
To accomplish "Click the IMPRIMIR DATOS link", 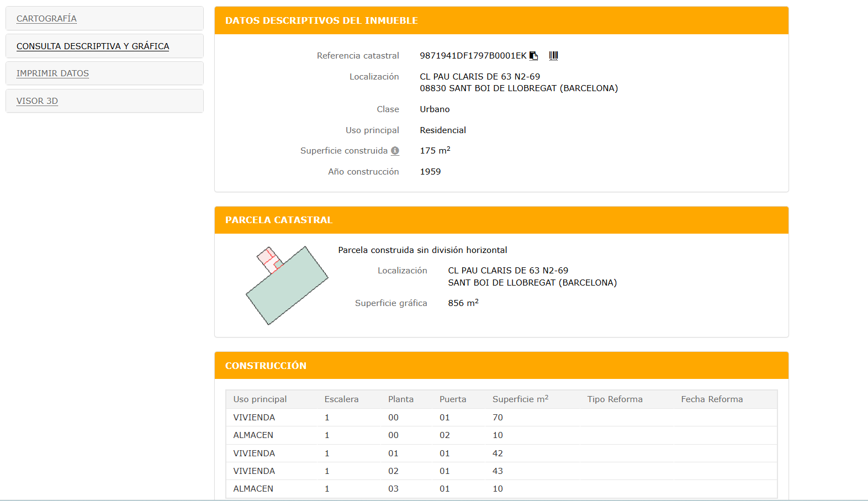I will pos(52,73).
